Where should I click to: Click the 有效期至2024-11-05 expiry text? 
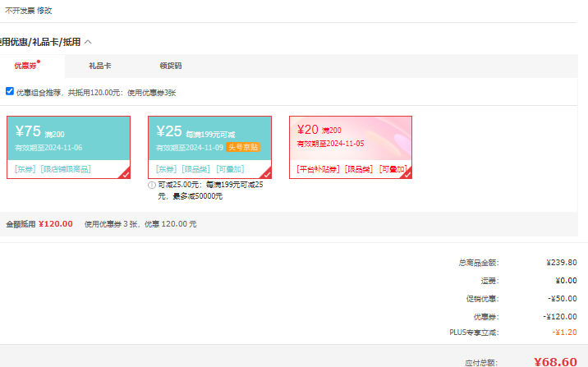(330, 144)
